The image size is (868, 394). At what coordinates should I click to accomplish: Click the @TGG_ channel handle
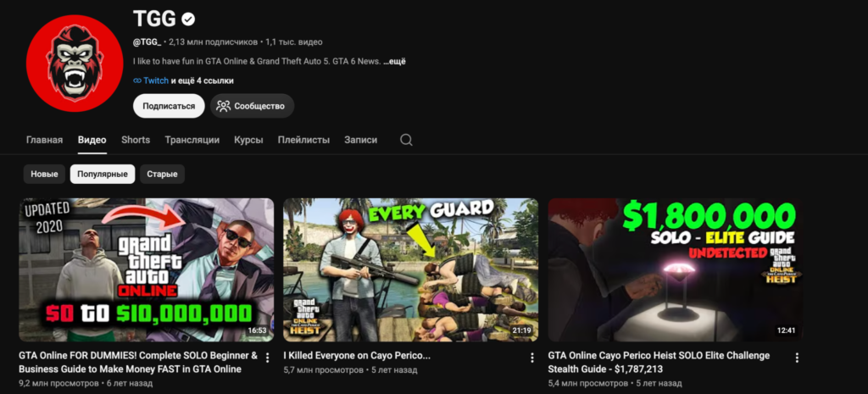pyautogui.click(x=147, y=42)
